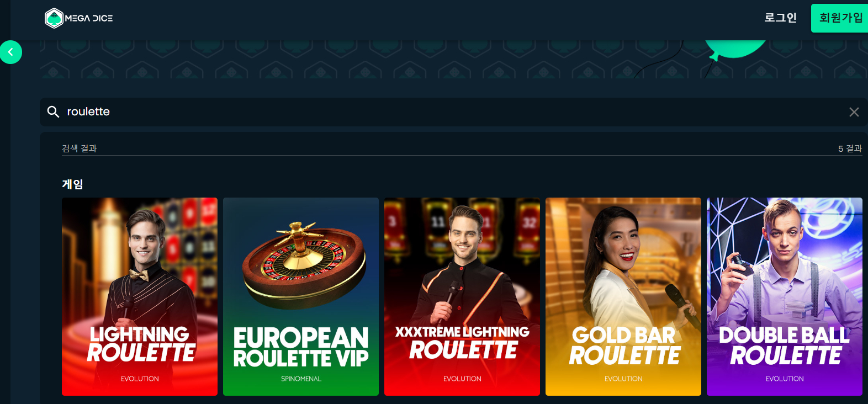The image size is (868, 404).
Task: Click the Mega Dice hexagon logo icon
Action: coord(54,18)
